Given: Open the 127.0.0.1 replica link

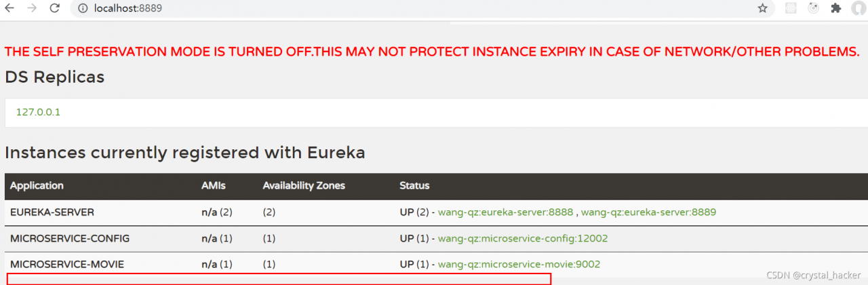Looking at the screenshot, I should 38,112.
